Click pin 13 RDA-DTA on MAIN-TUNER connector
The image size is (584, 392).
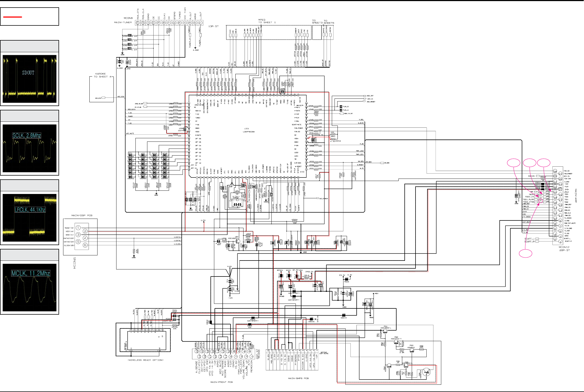(x=138, y=23)
